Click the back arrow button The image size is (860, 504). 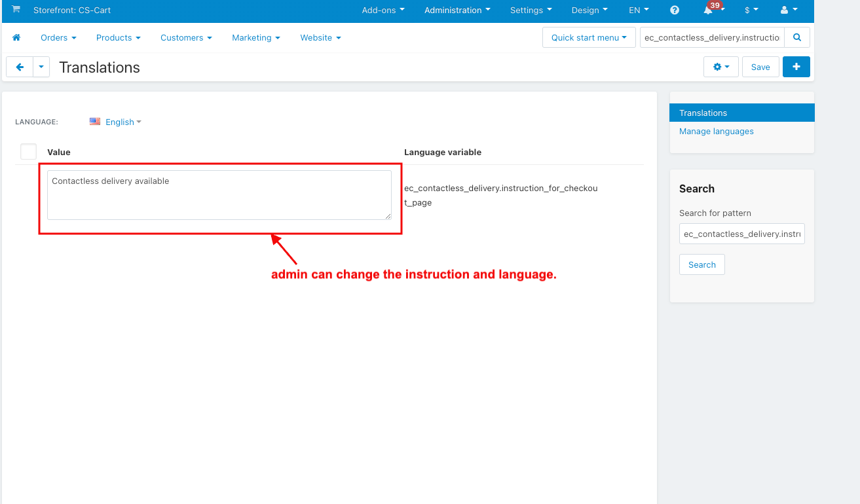pyautogui.click(x=20, y=67)
